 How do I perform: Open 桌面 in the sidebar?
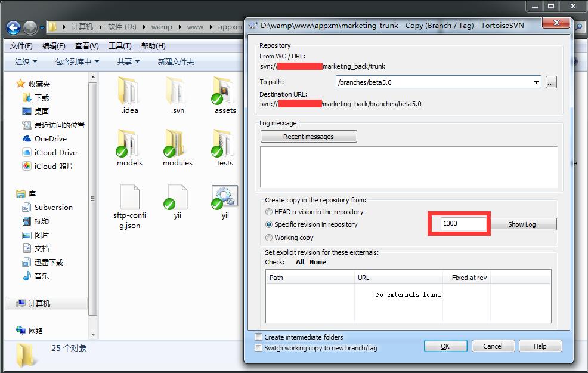coord(36,111)
